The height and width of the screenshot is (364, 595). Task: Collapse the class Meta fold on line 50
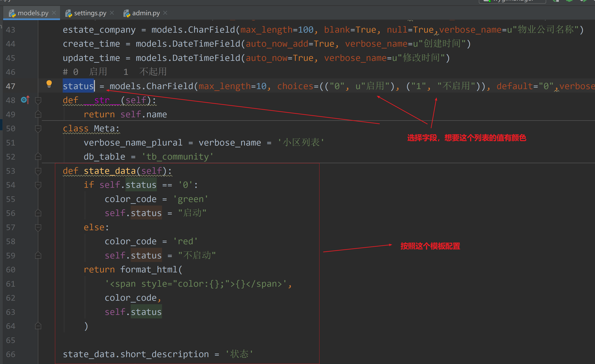point(38,128)
